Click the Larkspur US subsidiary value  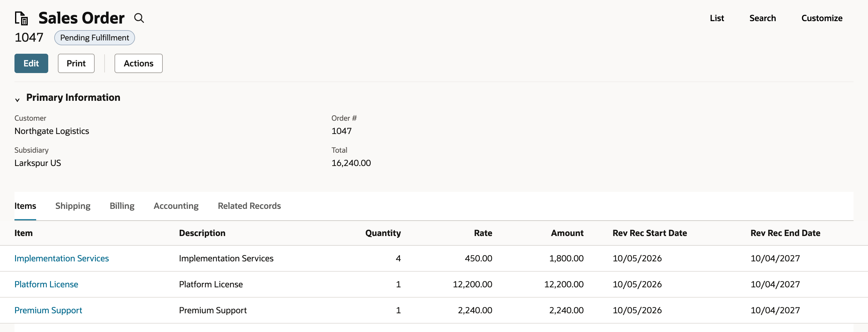point(38,163)
